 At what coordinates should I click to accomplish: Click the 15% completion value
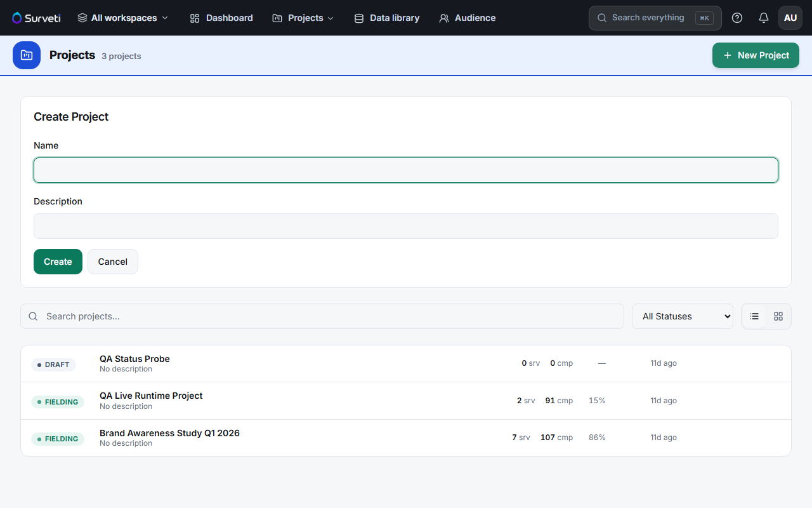pos(597,401)
